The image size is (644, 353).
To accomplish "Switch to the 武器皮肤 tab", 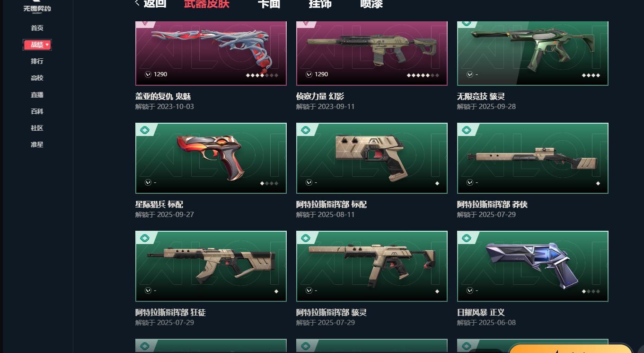I will [207, 4].
